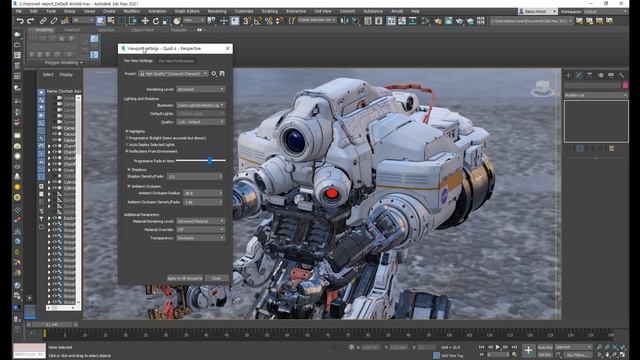The image size is (640, 360).
Task: Choose the Select and Move tool
Action: point(145,20)
